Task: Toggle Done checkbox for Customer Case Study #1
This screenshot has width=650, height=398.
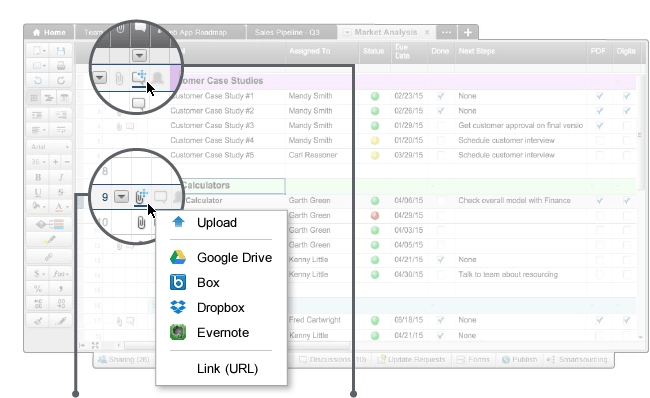Action: (x=441, y=96)
